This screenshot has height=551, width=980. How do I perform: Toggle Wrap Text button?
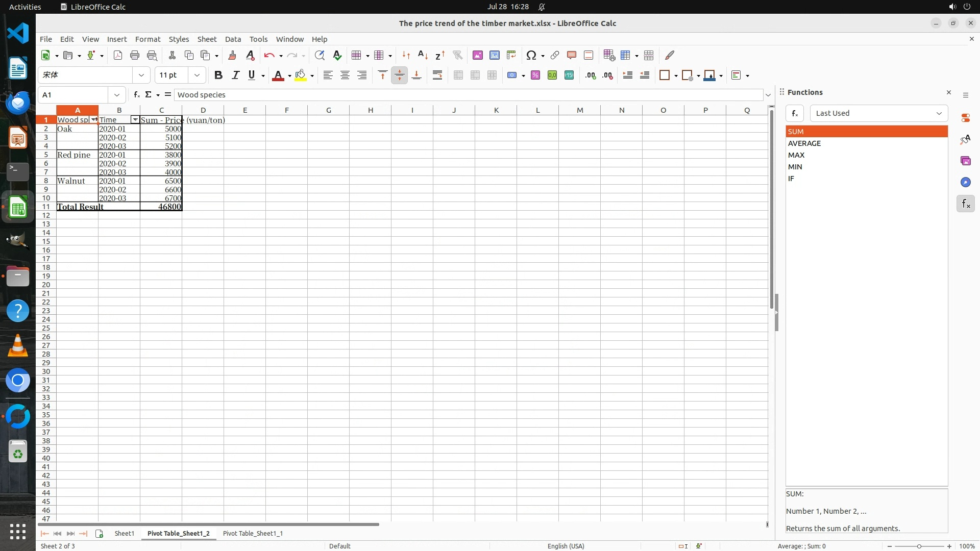pyautogui.click(x=437, y=75)
